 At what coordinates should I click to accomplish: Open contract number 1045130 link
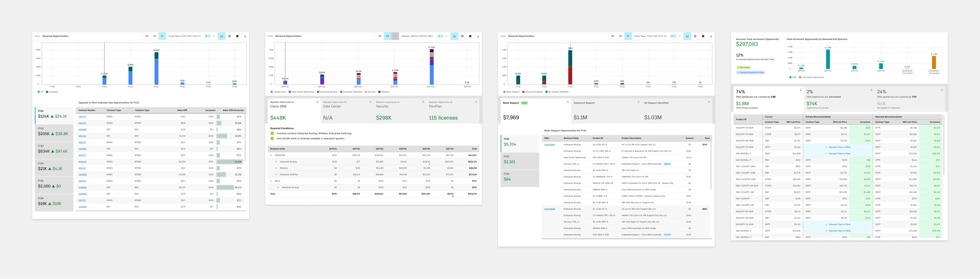82,162
